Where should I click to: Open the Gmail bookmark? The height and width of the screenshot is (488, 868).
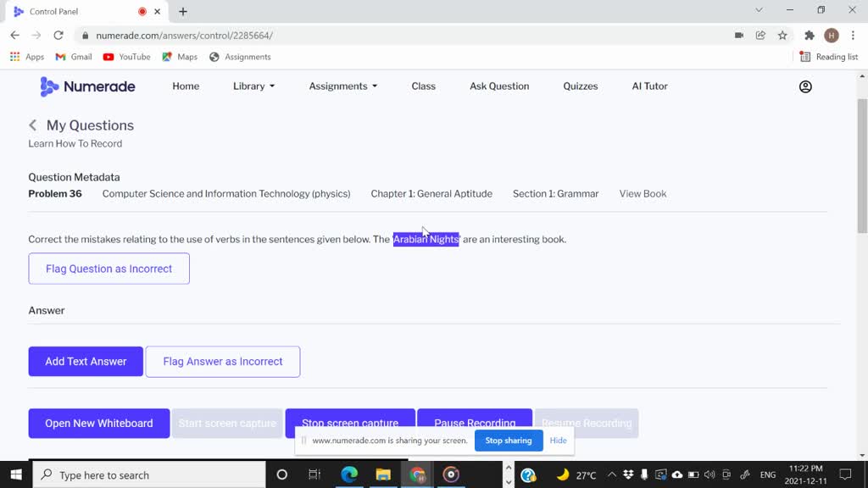pyautogui.click(x=73, y=56)
